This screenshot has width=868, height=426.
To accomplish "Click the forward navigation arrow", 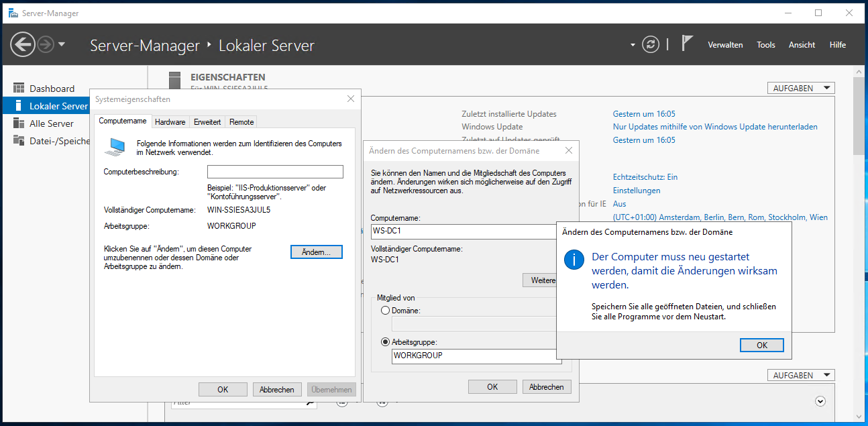I will click(x=46, y=45).
